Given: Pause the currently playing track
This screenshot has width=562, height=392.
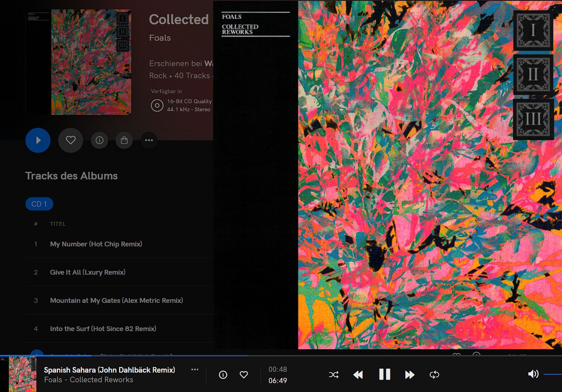Looking at the screenshot, I should click(x=385, y=375).
